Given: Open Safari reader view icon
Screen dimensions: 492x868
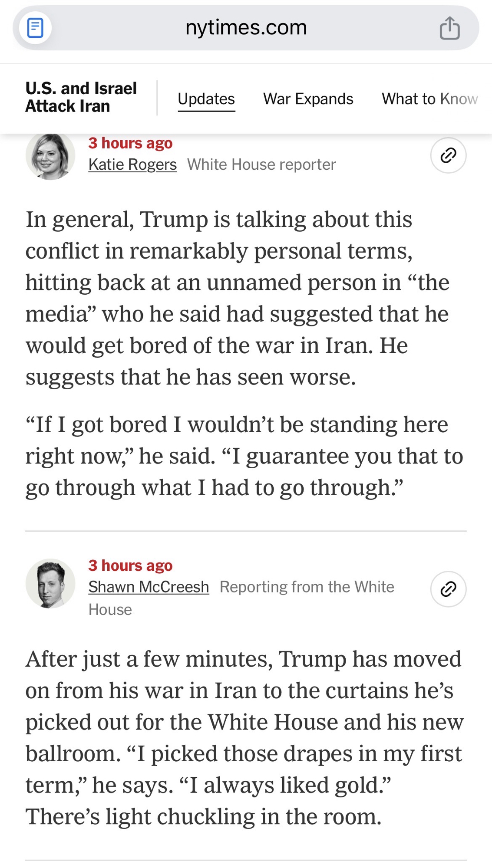Looking at the screenshot, I should [35, 28].
